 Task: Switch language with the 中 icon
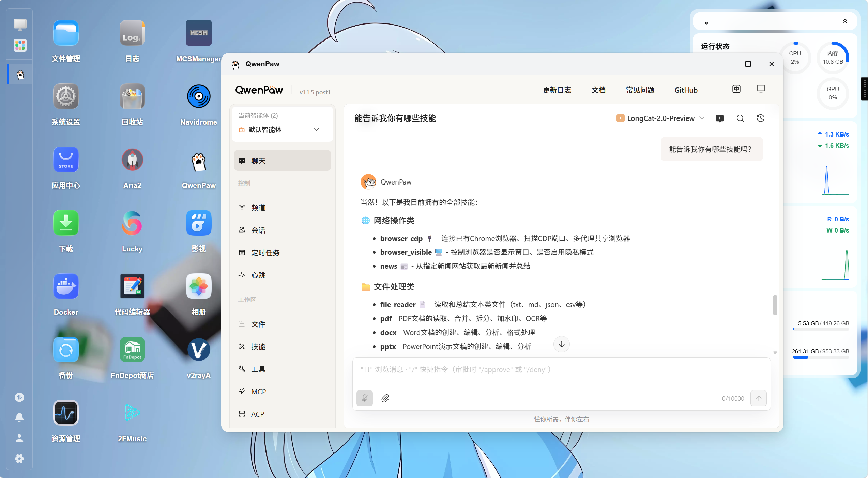[736, 89]
